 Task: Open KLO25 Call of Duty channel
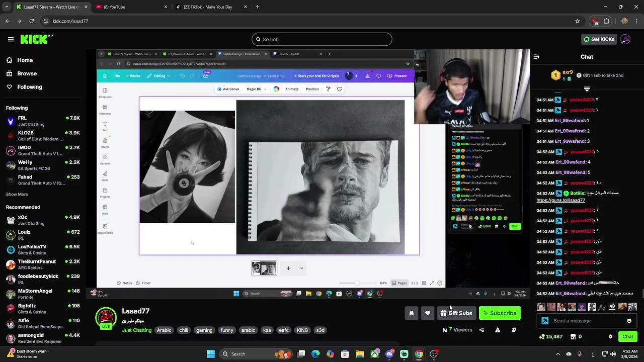coord(43,136)
